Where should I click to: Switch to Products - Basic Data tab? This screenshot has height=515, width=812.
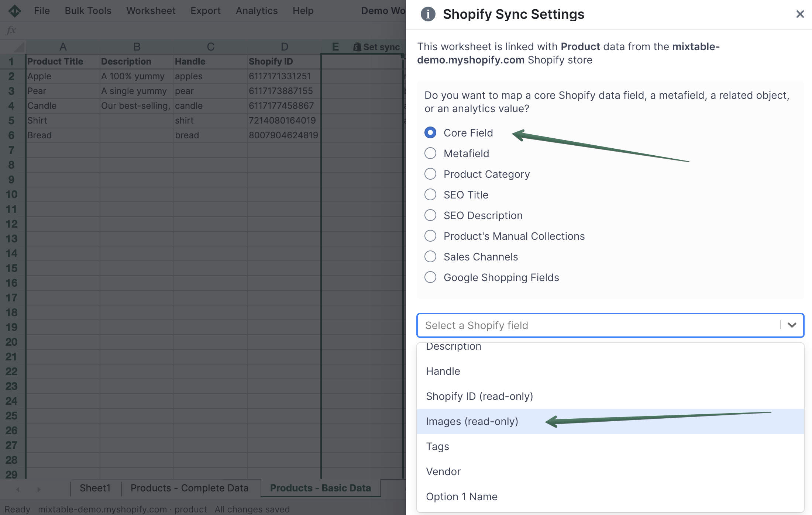point(320,488)
